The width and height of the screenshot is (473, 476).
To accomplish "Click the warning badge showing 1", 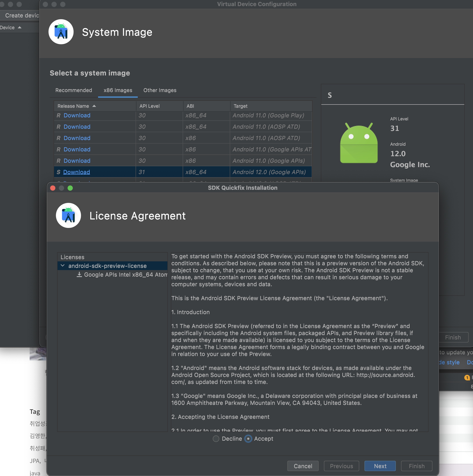I will coord(467,377).
